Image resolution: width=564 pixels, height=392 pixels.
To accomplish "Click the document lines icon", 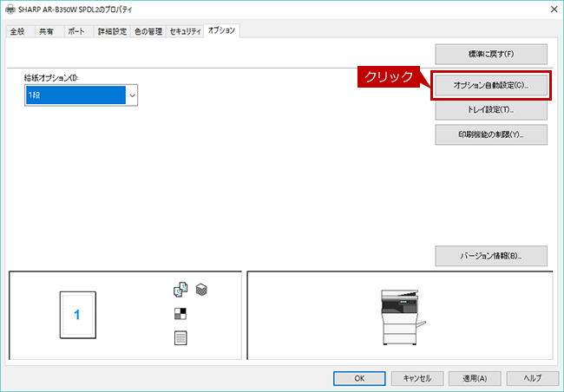I will point(180,338).
